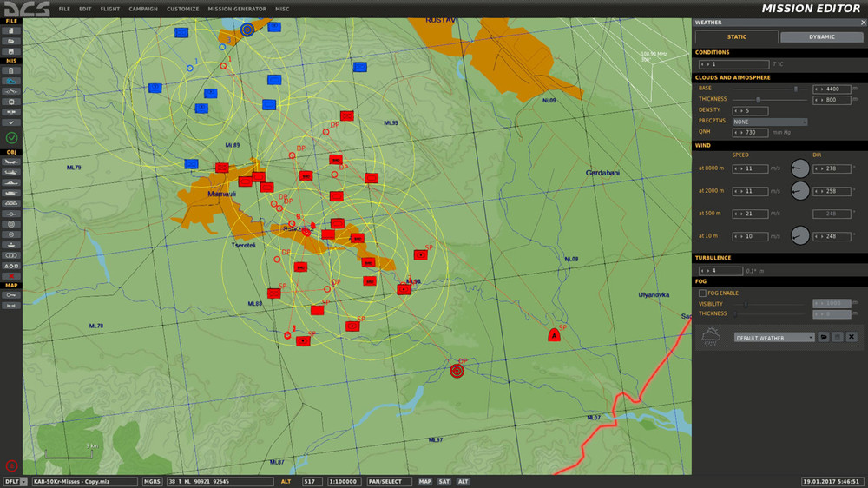Click the QNH field showing 730
Image resolution: width=868 pixels, height=488 pixels.
tap(750, 132)
